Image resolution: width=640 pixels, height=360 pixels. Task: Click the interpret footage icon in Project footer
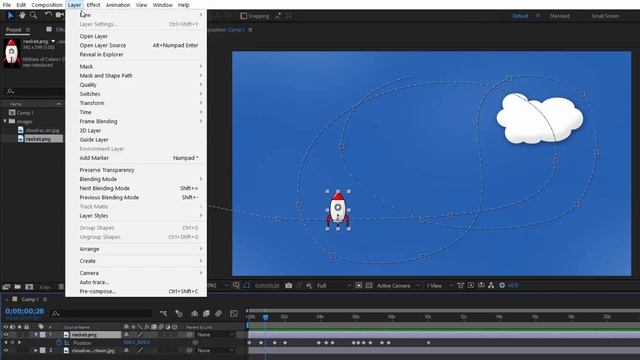[7, 287]
